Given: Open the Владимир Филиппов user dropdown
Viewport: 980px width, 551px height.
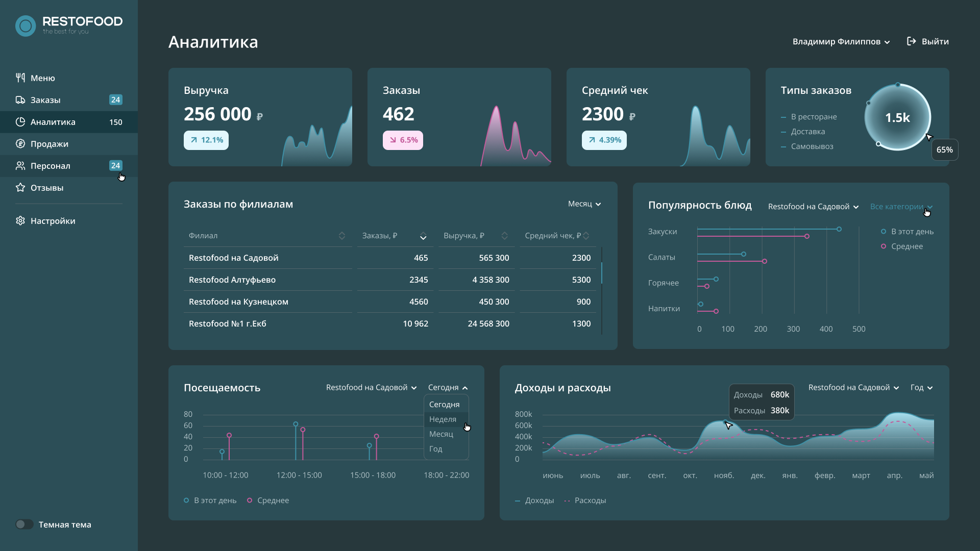Looking at the screenshot, I should click(841, 42).
